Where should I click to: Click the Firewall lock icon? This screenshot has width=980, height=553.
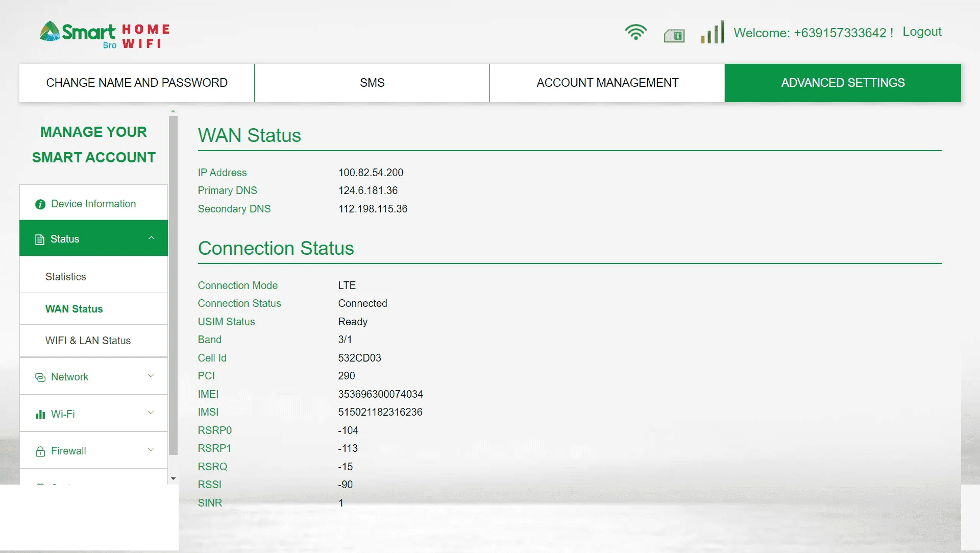click(x=40, y=451)
